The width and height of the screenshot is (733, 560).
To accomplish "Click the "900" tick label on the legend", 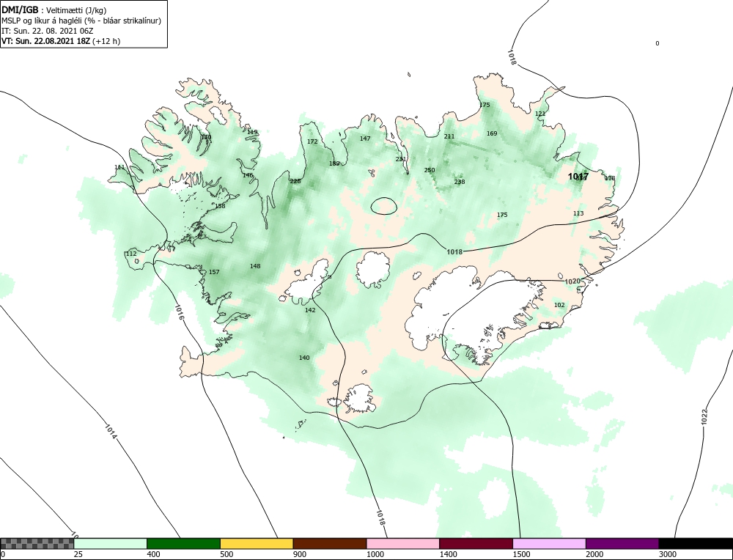I will [x=300, y=554].
